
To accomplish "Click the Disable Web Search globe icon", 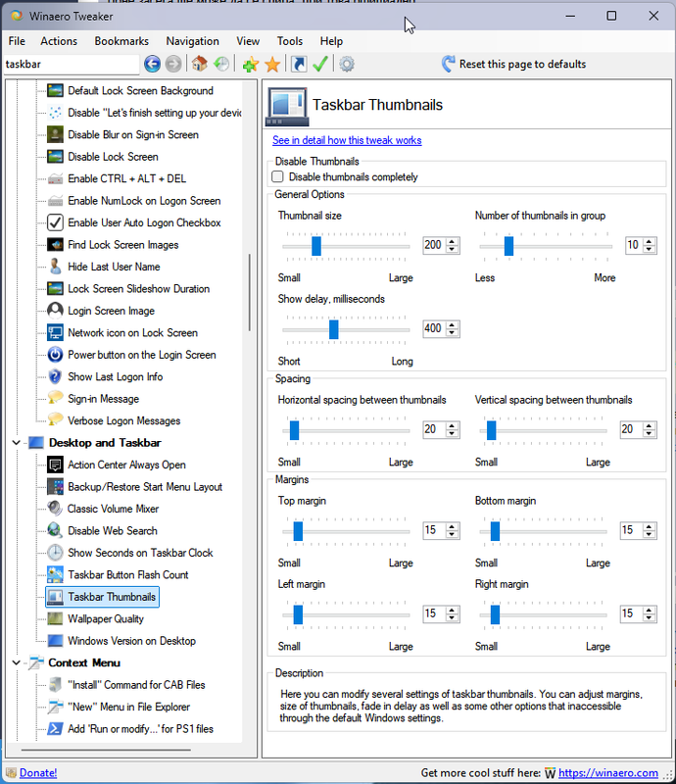I will click(55, 530).
